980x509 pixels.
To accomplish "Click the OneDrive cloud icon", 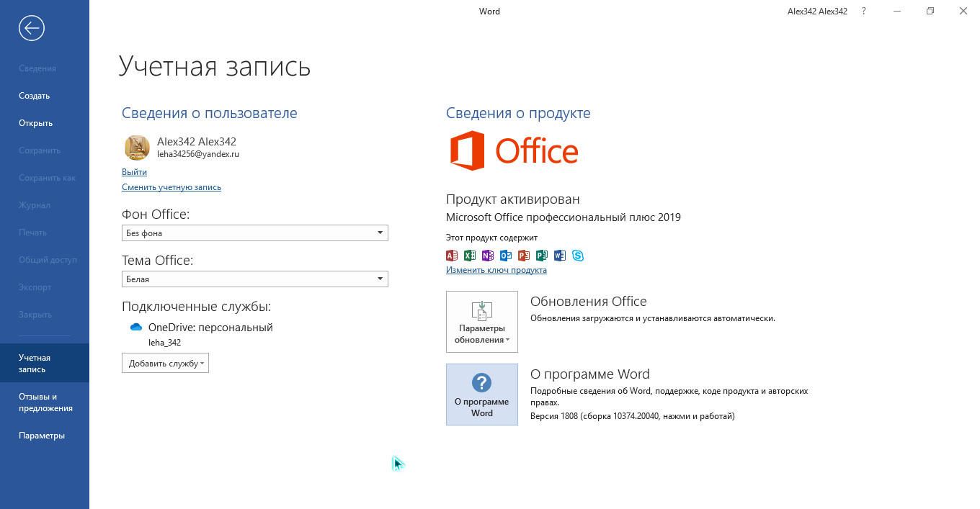I will tap(136, 328).
